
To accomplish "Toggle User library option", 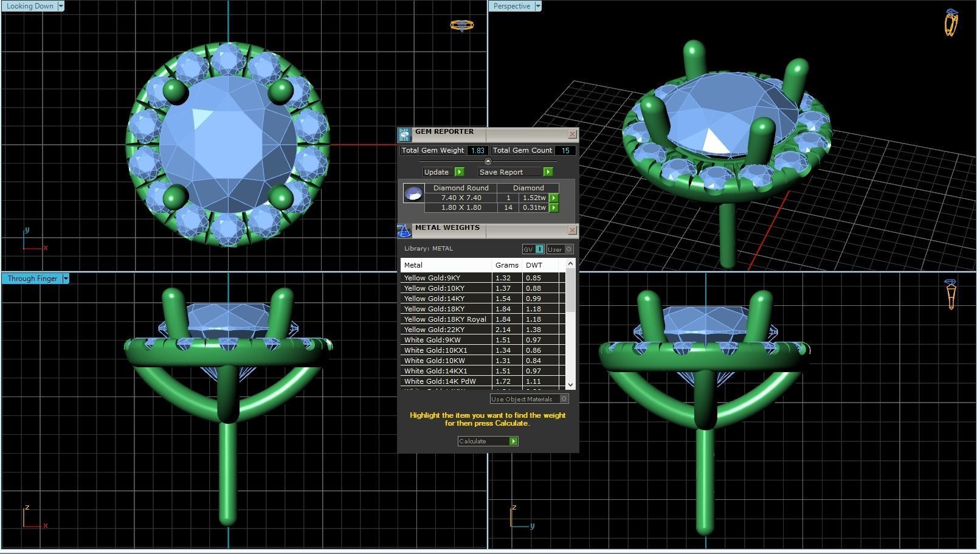I will pos(560,249).
